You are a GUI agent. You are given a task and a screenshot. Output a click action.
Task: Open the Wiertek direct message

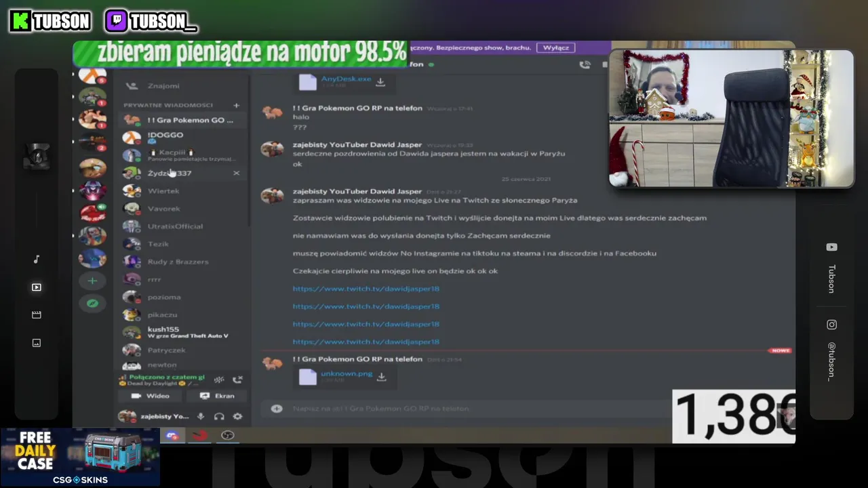(182, 191)
